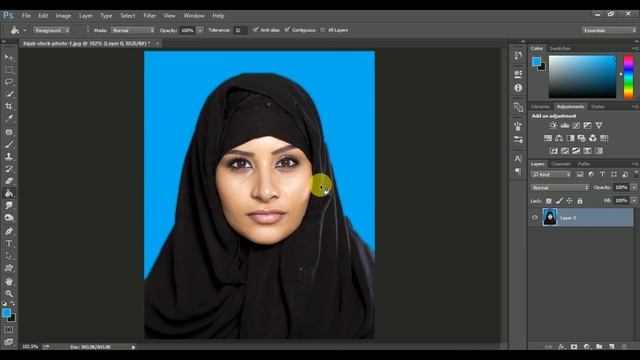This screenshot has height=360, width=640.
Task: Add a Curves adjustment
Action: 576,125
